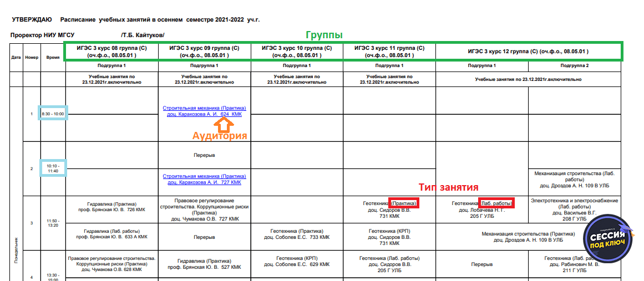Click the 'Номер' column header
This screenshot has width=644, height=281.
pyautogui.click(x=32, y=58)
